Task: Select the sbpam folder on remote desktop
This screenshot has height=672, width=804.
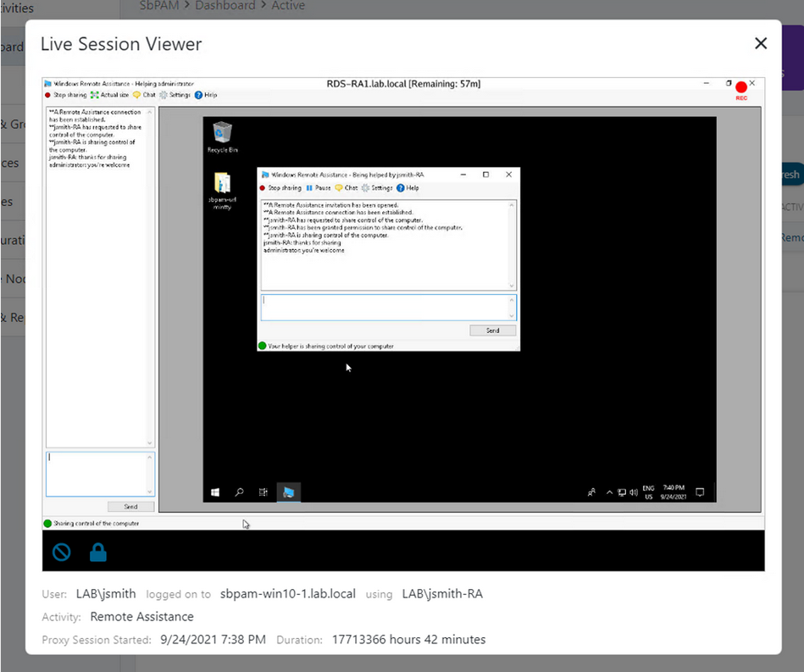Action: coord(222,189)
